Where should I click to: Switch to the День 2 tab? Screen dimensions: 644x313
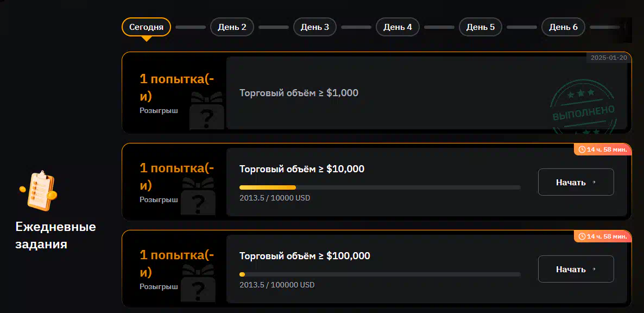click(232, 27)
